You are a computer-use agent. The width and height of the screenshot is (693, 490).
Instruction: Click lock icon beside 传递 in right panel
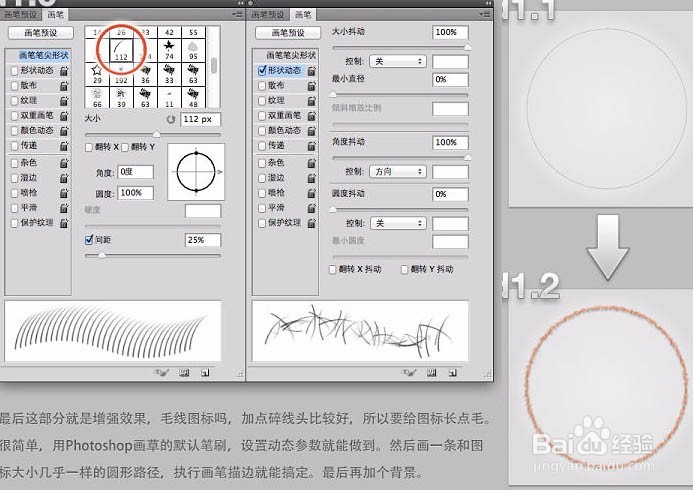tap(312, 146)
